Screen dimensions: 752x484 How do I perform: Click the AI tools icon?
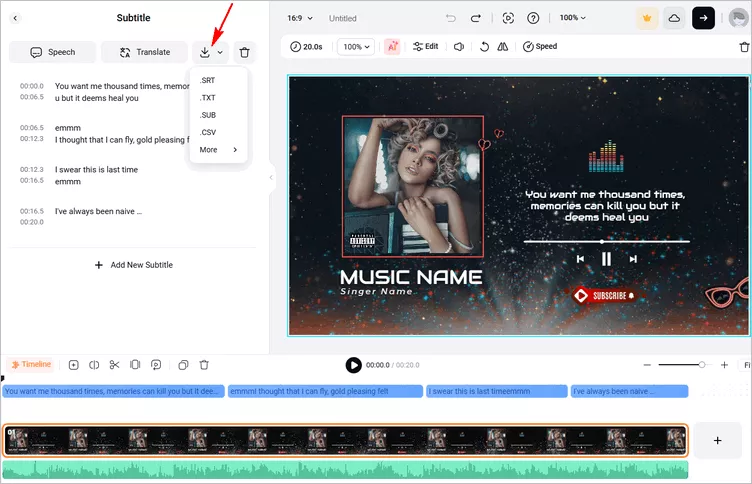[392, 47]
